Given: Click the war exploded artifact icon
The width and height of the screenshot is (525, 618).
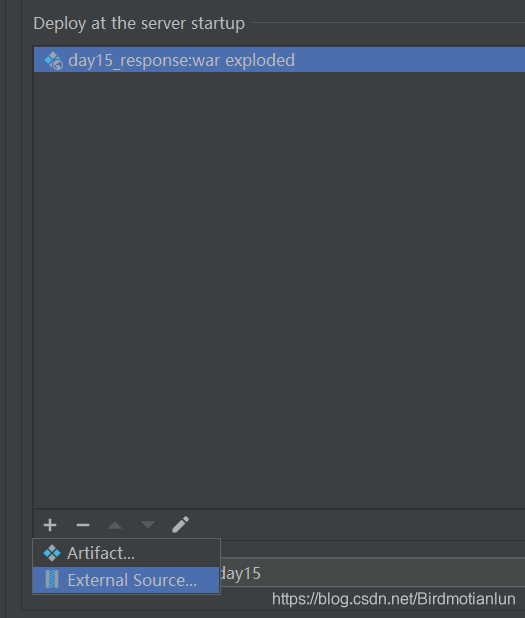Looking at the screenshot, I should (54, 60).
